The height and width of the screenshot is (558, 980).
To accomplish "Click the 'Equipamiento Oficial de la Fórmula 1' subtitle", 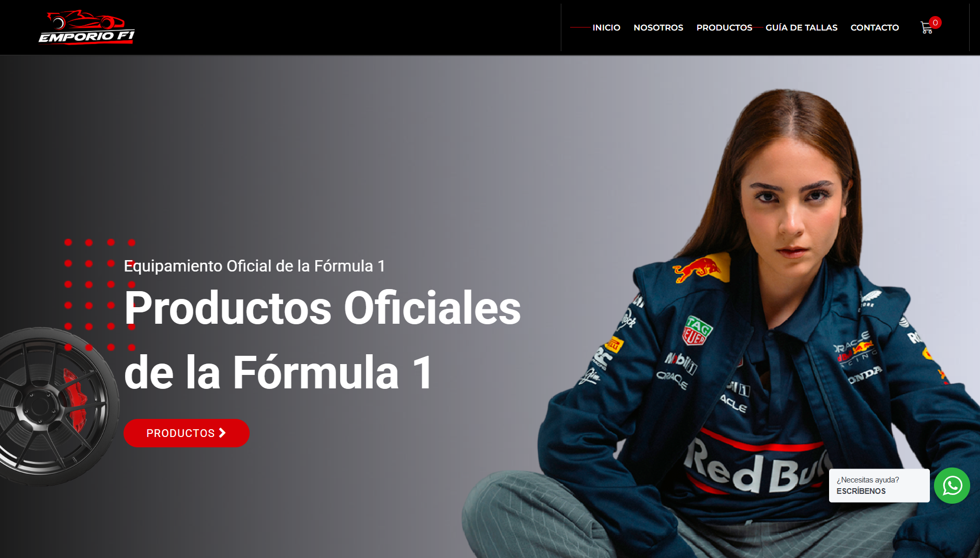I will pyautogui.click(x=254, y=266).
